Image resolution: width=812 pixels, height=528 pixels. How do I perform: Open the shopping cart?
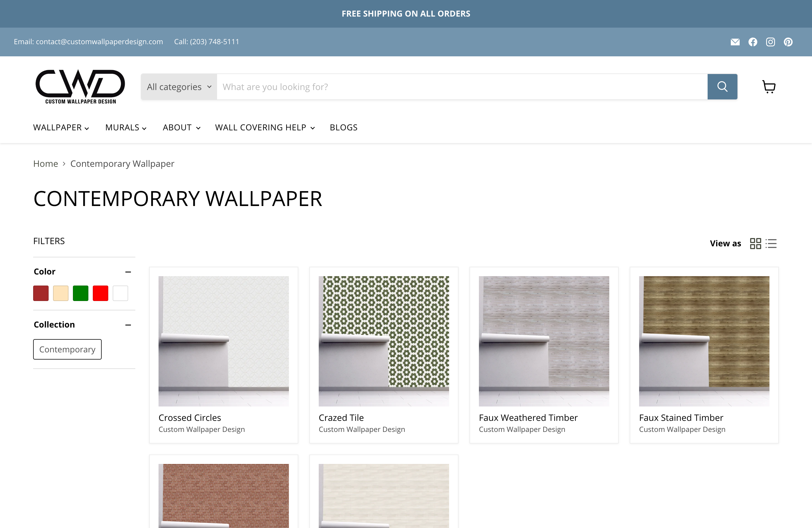pyautogui.click(x=769, y=87)
